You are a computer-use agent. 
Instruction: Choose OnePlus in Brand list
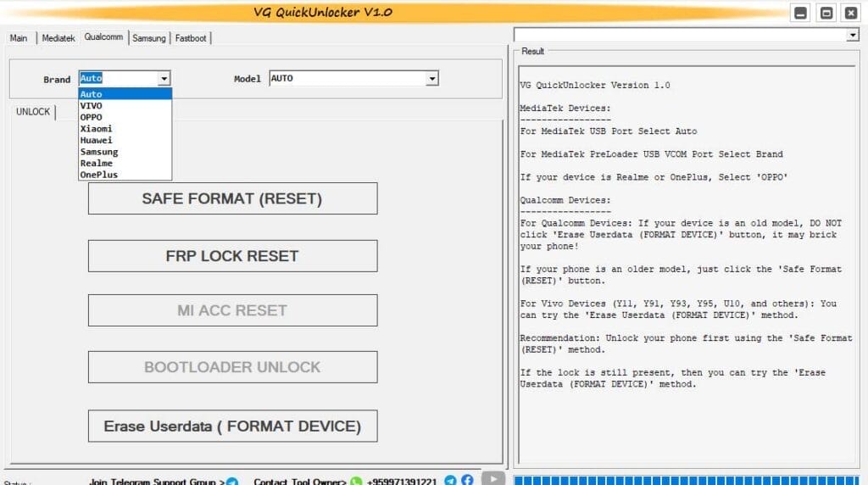pos(125,175)
